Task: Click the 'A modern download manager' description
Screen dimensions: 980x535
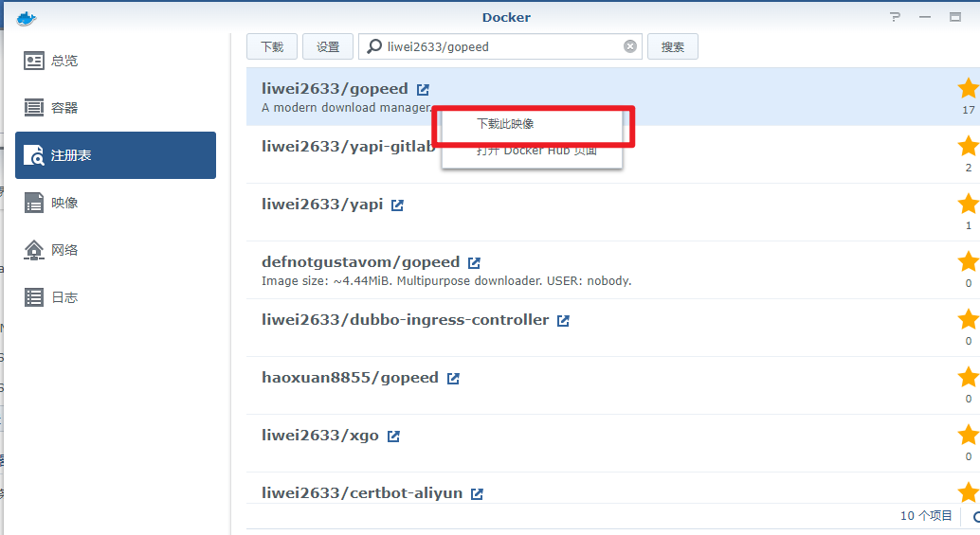Action: pos(347,107)
